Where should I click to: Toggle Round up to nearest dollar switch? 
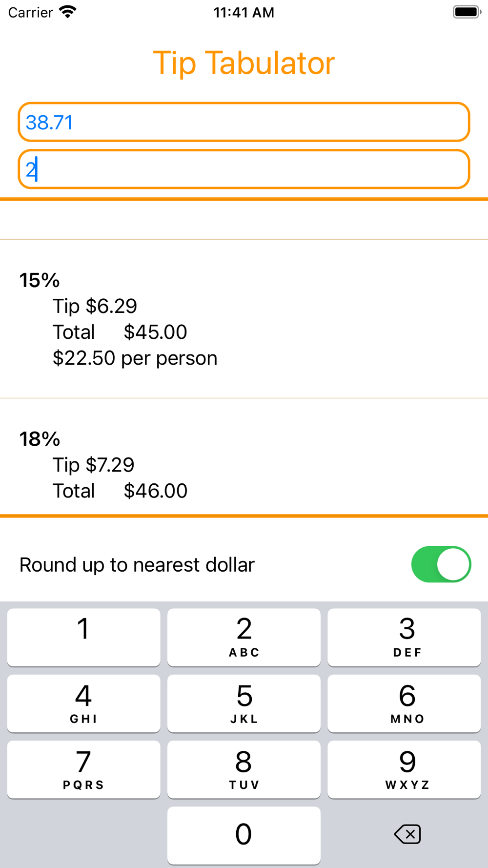point(441,564)
